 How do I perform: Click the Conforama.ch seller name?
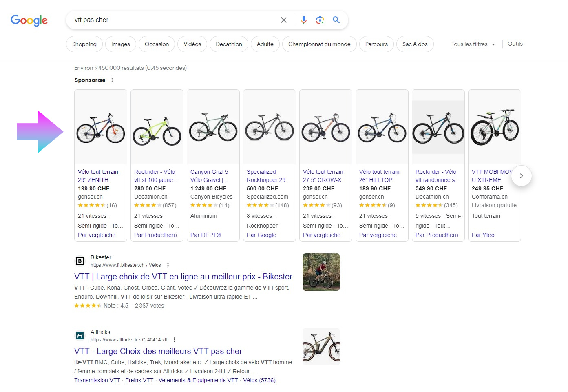click(x=490, y=197)
